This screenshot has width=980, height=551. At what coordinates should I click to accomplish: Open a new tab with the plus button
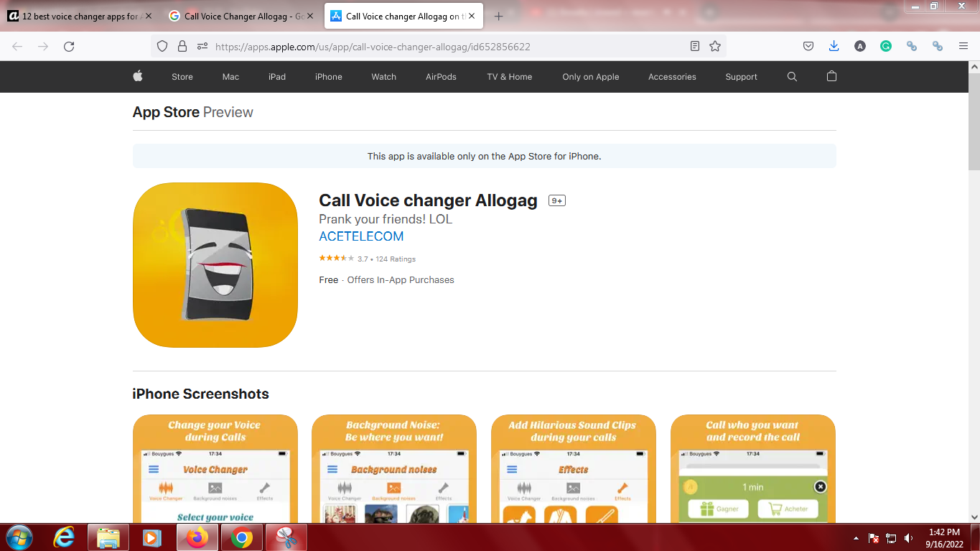coord(499,16)
